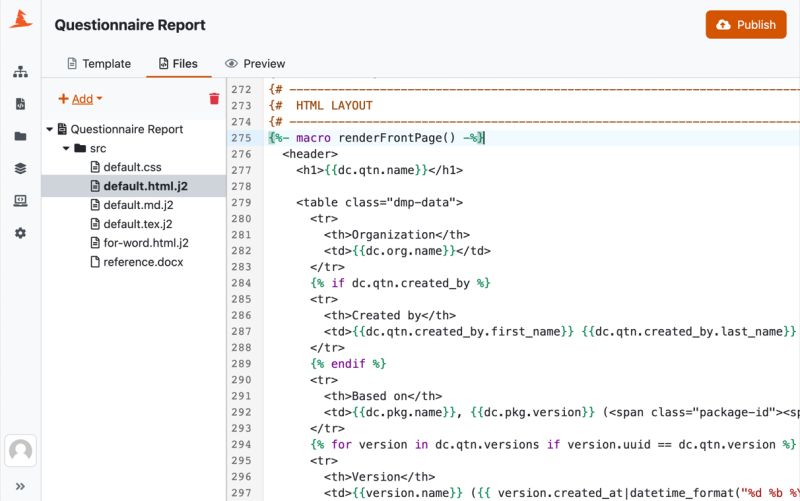800x501 pixels.
Task: Click the dc.org.name expression on line 282
Action: pyautogui.click(x=404, y=251)
